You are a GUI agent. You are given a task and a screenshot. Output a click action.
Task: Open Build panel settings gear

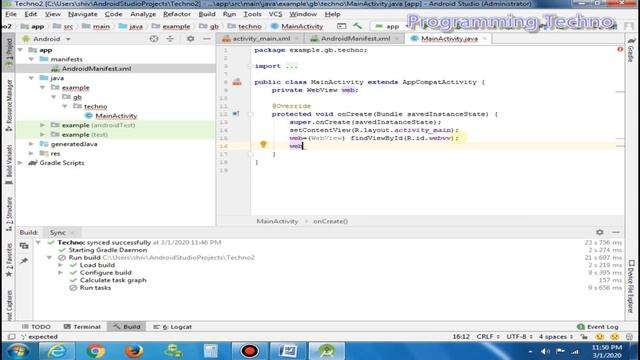tap(600, 232)
